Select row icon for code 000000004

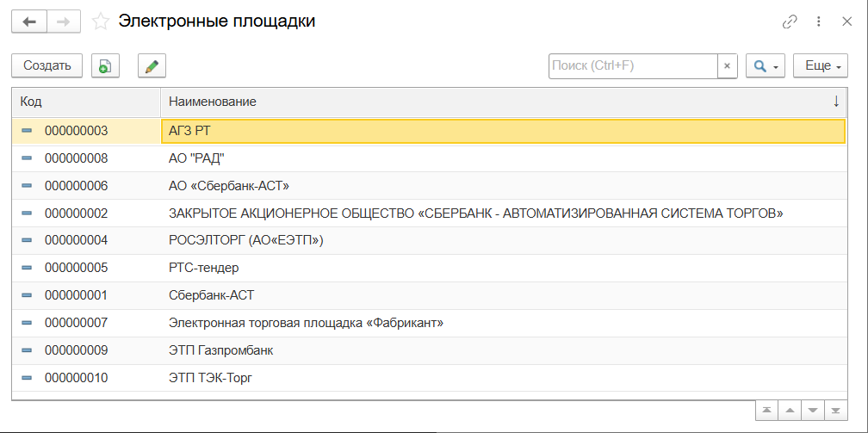coord(27,241)
